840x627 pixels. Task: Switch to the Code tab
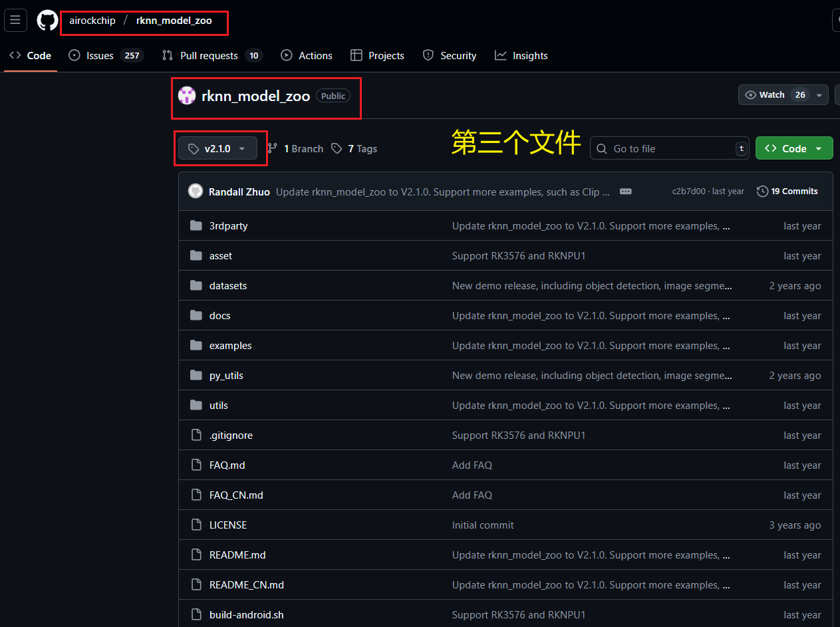(31, 56)
